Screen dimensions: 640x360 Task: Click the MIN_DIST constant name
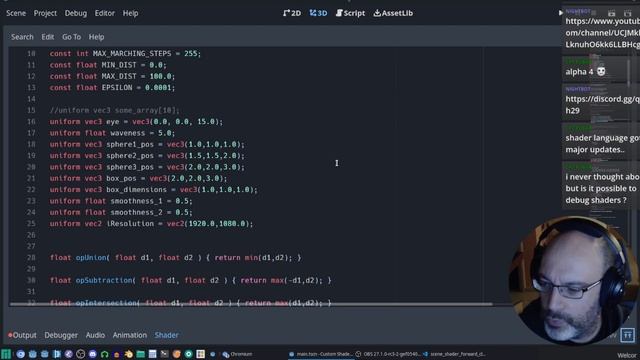point(119,65)
